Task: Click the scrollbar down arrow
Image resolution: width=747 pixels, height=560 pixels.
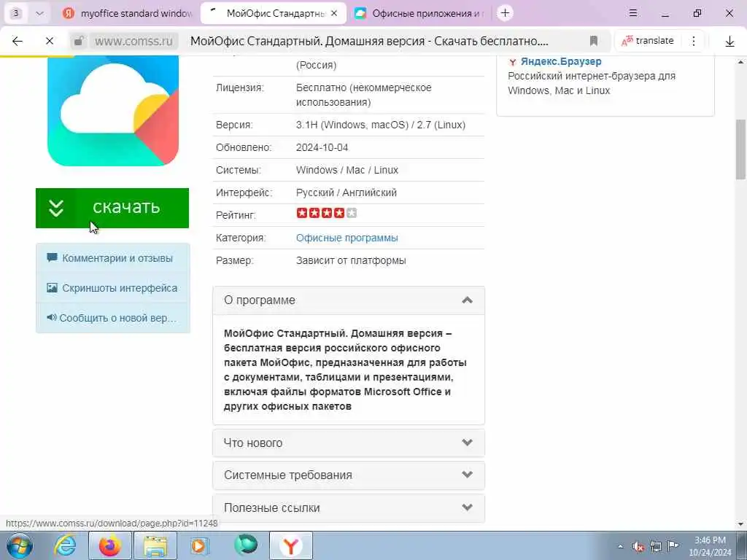Action: click(x=741, y=524)
